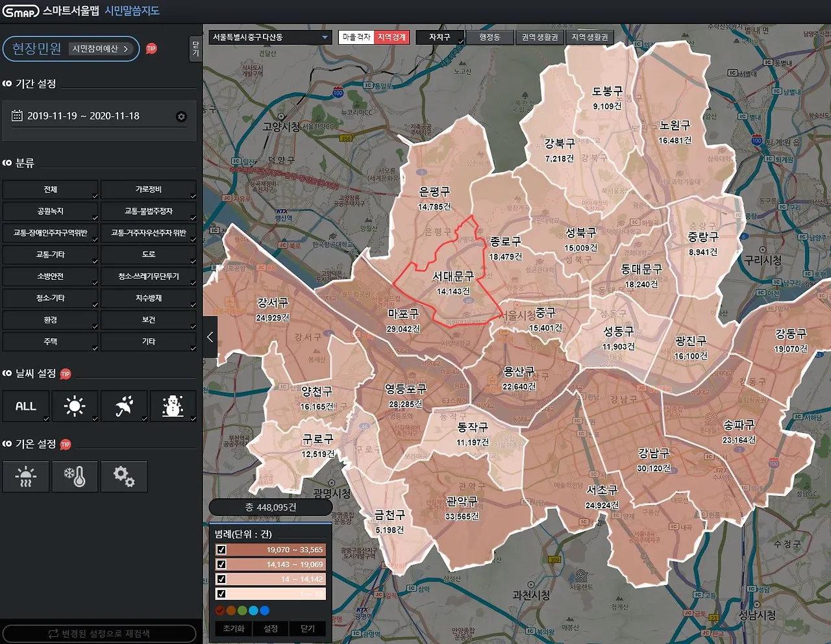This screenshot has width=831, height=644.
Task: Close the legend with 닫기 button
Action: [x=308, y=628]
